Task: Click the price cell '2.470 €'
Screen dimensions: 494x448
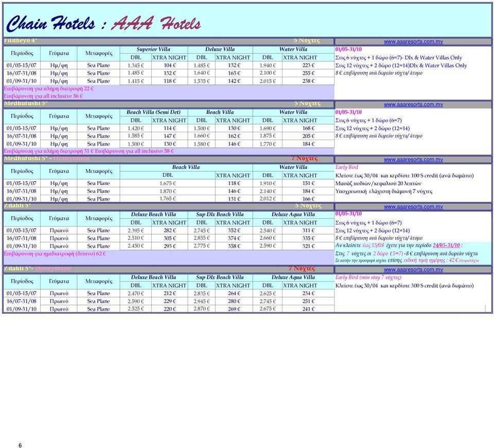Action: tap(136, 293)
